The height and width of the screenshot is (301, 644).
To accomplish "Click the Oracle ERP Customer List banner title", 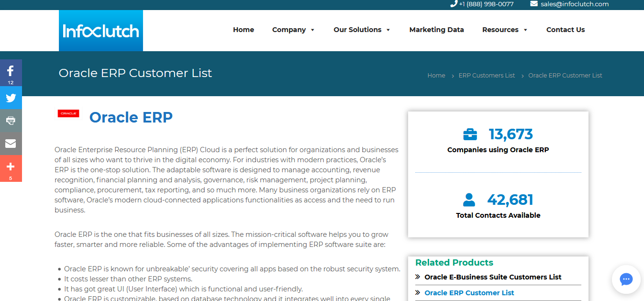I will click(x=135, y=73).
